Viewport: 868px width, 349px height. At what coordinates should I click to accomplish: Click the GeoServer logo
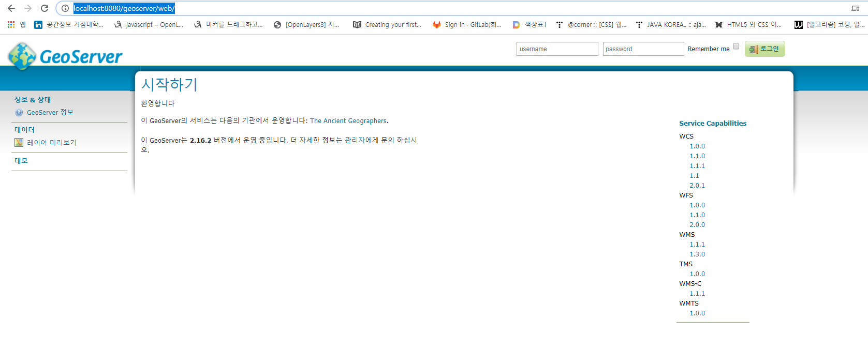pos(65,56)
